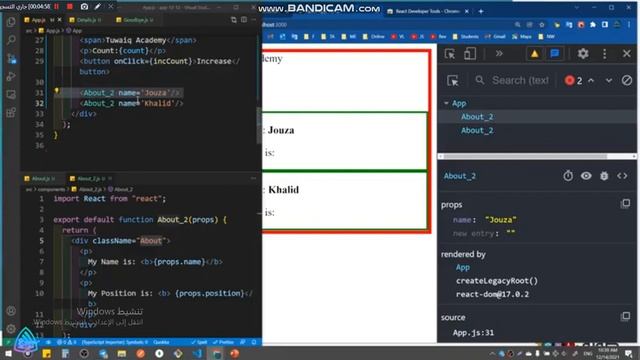Edit the name prop value "Jouza"

[x=500, y=220]
